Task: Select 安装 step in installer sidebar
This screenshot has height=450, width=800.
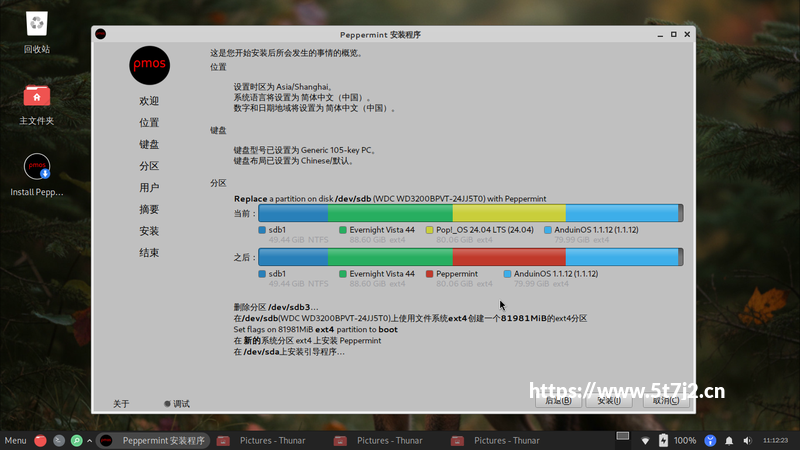Action: pos(149,231)
